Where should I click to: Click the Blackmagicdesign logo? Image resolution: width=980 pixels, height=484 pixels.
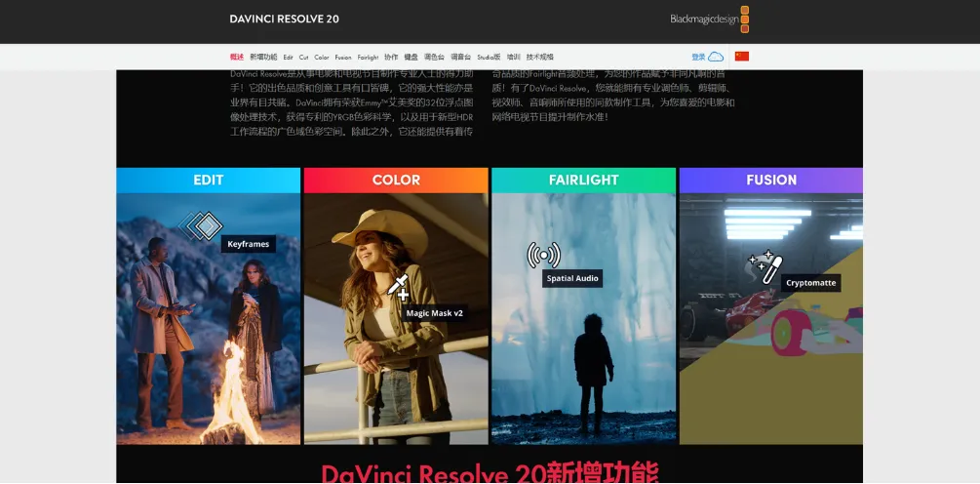click(709, 19)
